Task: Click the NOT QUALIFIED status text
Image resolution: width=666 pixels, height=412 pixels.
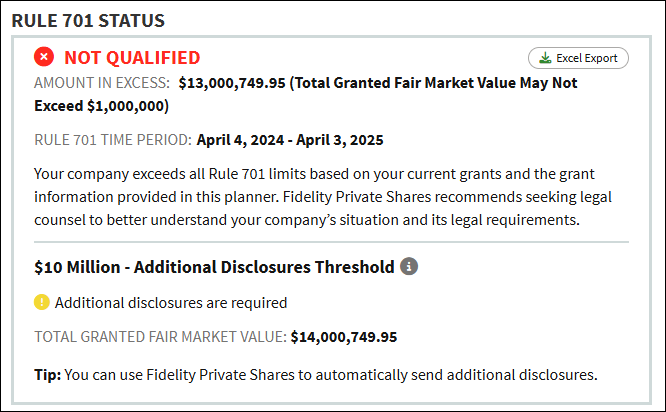Action: click(x=132, y=58)
